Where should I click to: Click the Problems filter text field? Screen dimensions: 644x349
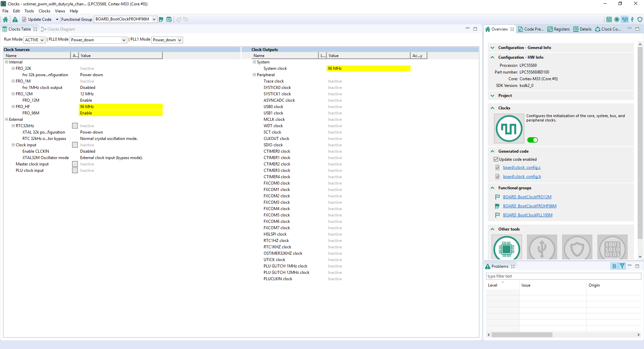click(563, 276)
